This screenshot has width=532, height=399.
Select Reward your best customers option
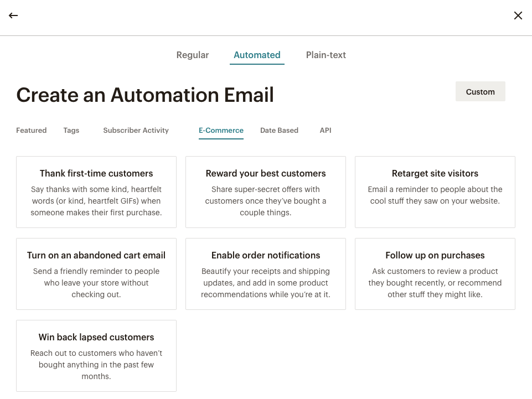point(266,192)
